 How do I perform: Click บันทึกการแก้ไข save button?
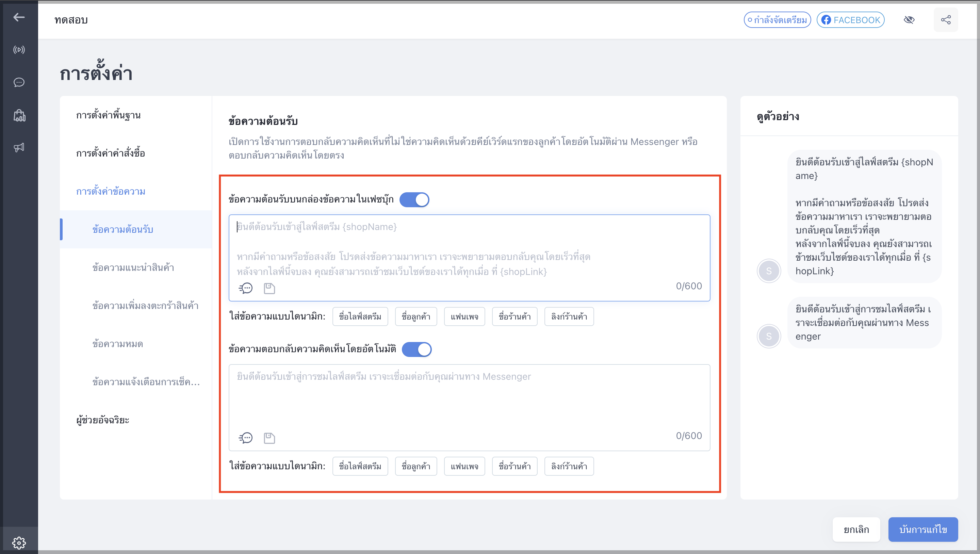coord(923,529)
